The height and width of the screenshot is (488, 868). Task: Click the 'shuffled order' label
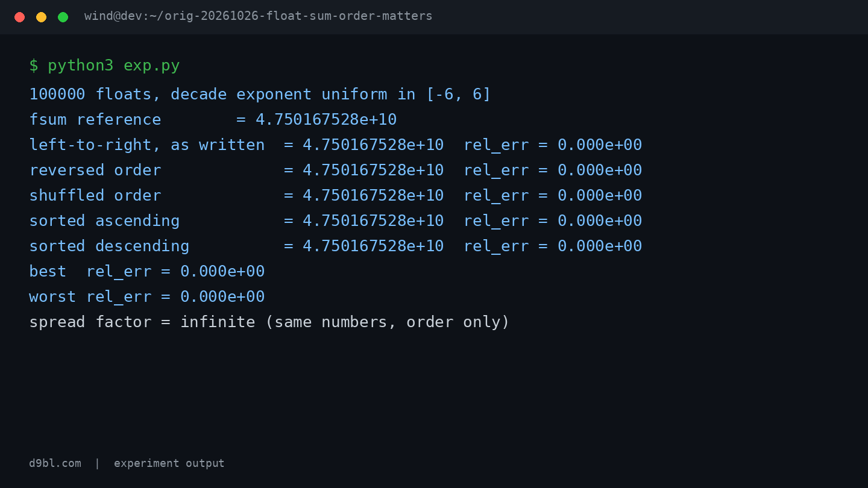95,196
